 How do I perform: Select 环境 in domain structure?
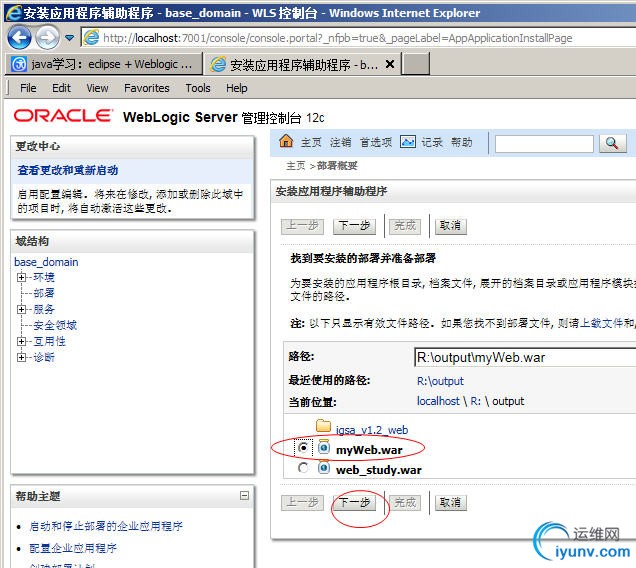tap(44, 278)
